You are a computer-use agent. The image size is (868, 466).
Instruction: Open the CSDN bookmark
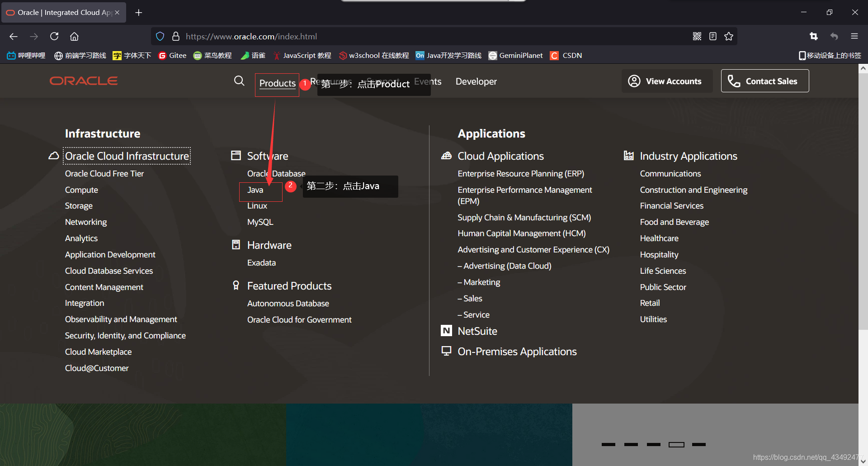click(x=566, y=56)
